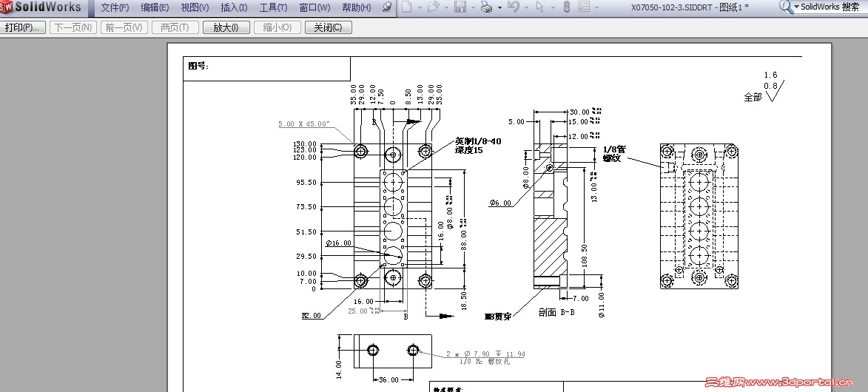Open the 窗口(W) menu

[x=314, y=7]
